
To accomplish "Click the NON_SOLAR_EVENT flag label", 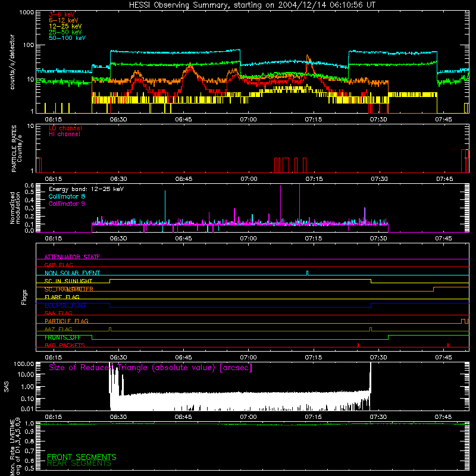I will [x=72, y=273].
